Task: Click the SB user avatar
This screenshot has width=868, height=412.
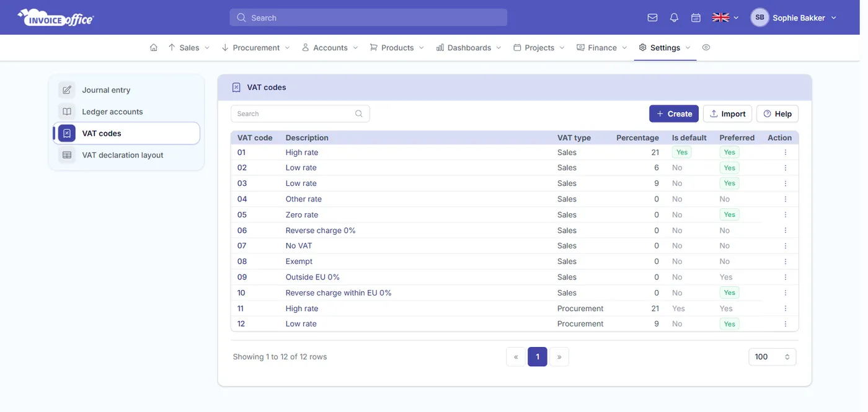Action: point(759,18)
